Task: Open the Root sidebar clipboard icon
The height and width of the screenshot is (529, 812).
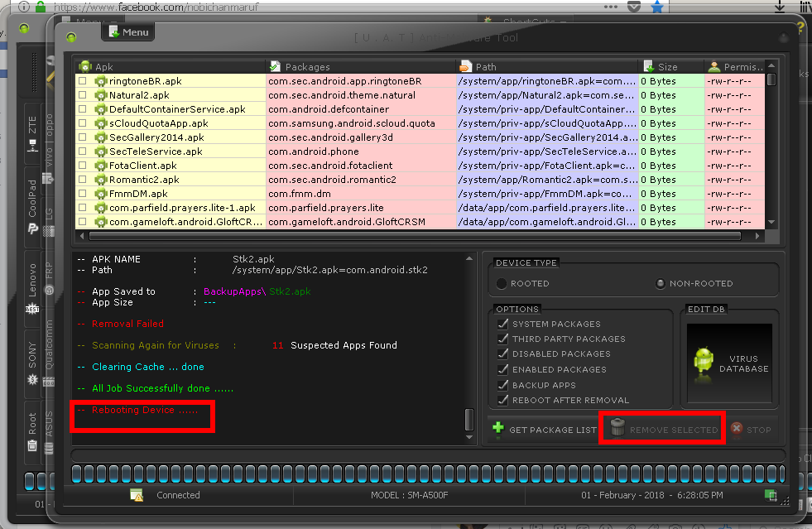Action: tap(32, 445)
